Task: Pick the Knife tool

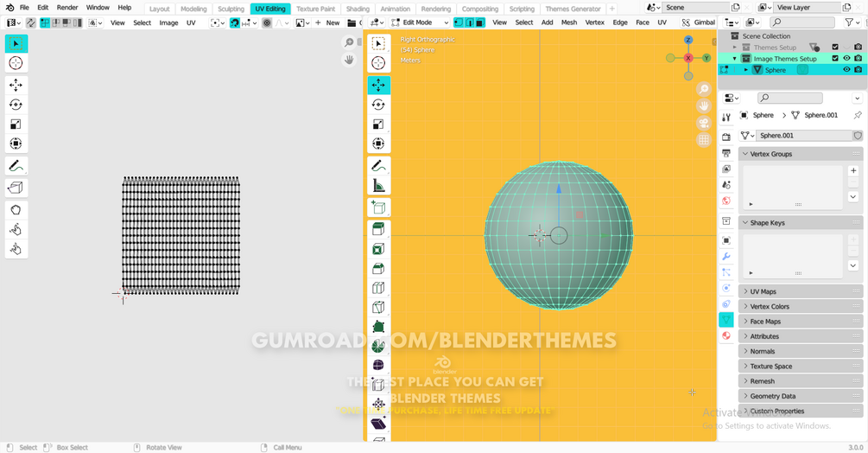Action: point(378,308)
